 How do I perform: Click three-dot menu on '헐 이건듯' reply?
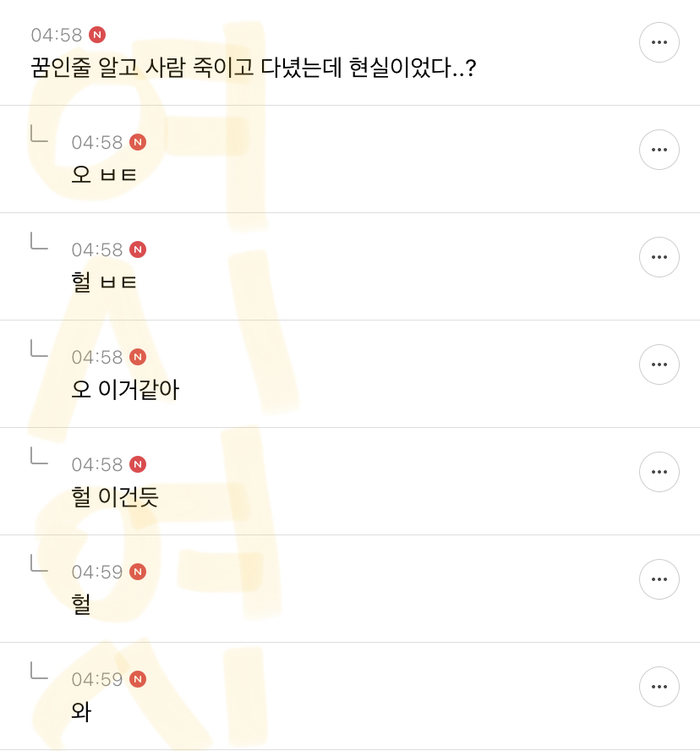click(x=659, y=472)
